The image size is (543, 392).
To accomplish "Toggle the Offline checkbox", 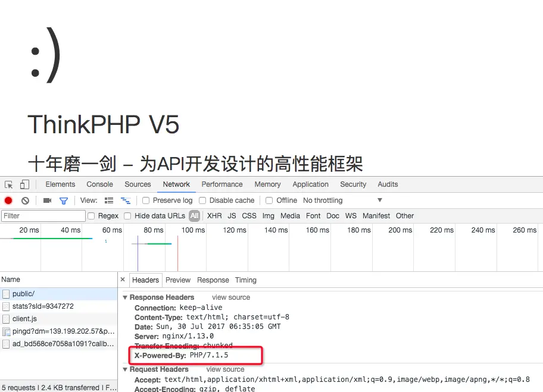I will (269, 200).
